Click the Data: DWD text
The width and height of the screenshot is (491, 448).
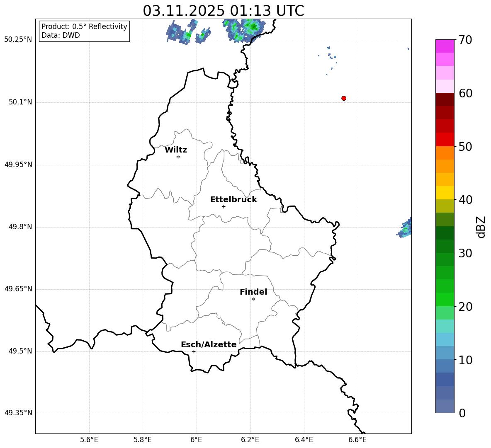click(x=61, y=35)
